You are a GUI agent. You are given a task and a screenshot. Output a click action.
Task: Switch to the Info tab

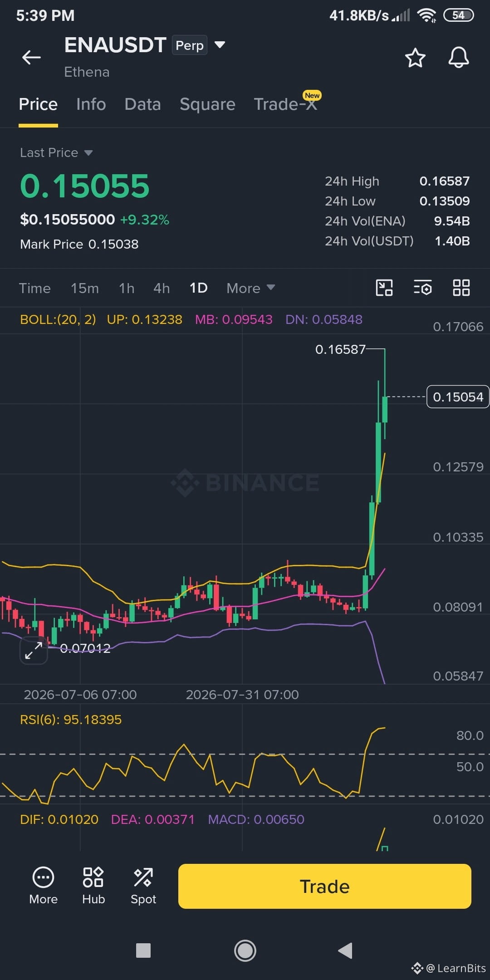[91, 104]
